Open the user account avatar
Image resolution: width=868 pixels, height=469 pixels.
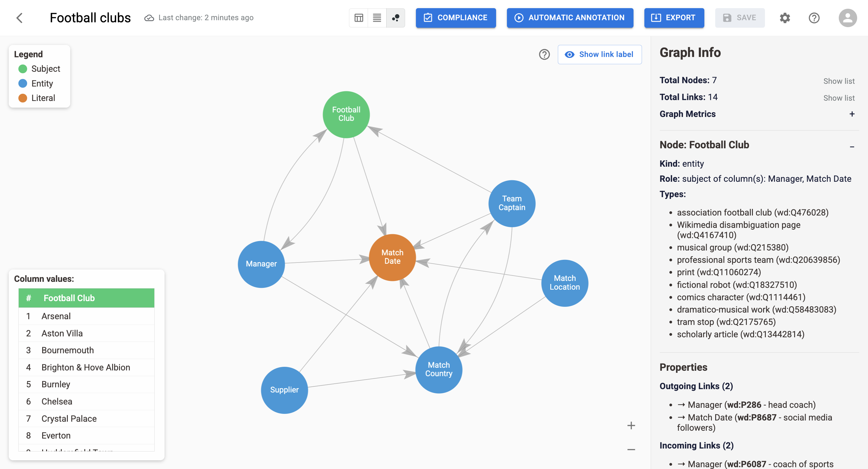pos(848,18)
